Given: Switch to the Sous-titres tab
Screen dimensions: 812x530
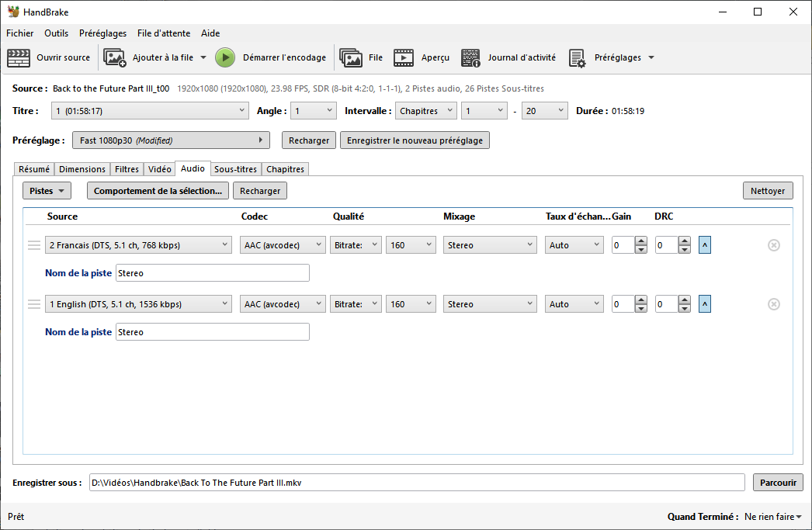Looking at the screenshot, I should 235,169.
